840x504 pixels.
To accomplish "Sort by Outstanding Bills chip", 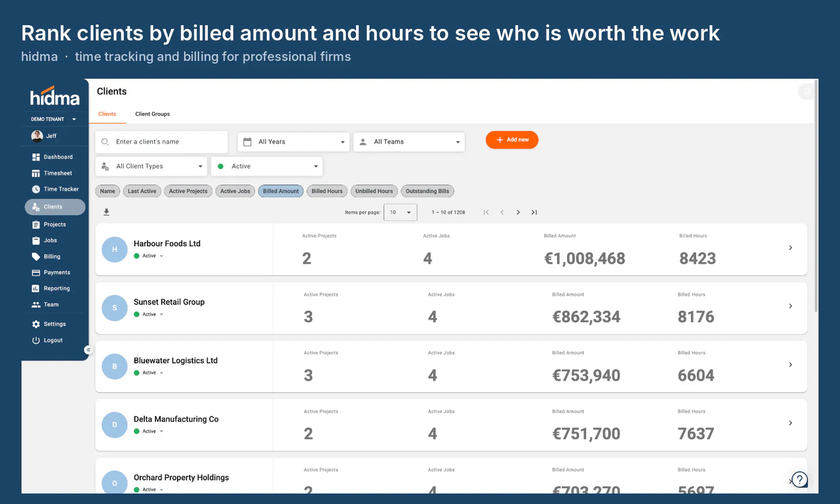I will click(x=427, y=191).
